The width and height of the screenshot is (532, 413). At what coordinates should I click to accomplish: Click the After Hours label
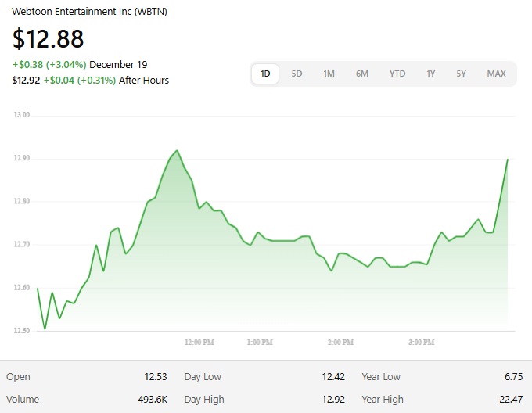(x=144, y=81)
